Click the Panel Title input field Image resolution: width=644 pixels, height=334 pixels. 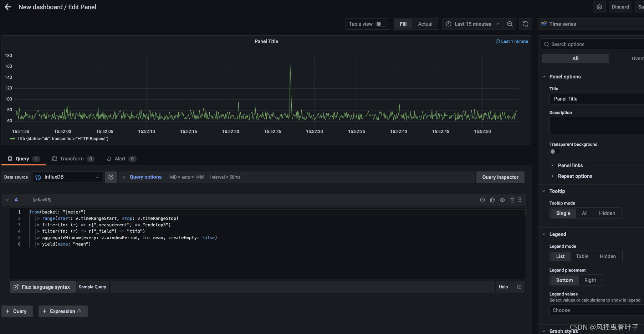[x=596, y=99]
